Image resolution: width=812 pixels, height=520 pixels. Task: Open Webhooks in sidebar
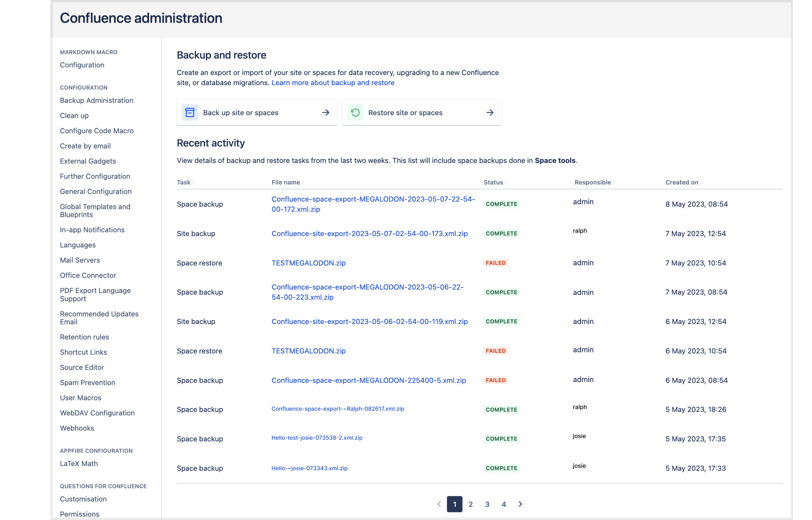pos(77,428)
